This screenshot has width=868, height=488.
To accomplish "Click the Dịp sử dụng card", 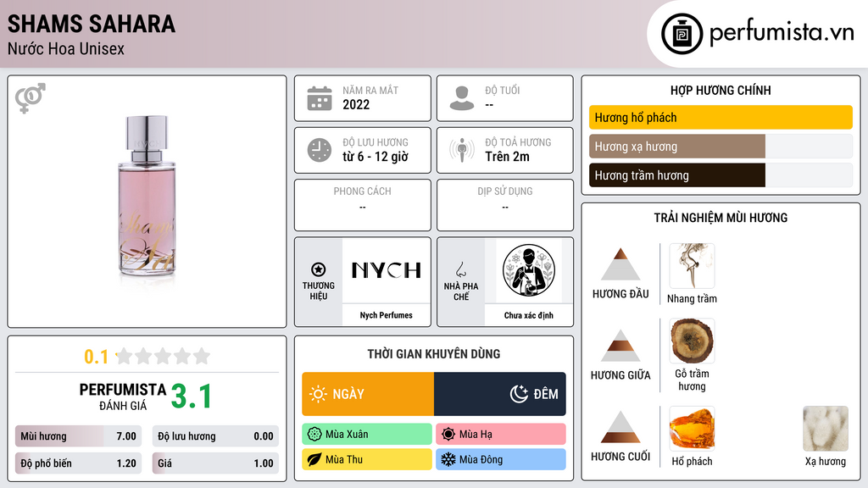I will pos(505,205).
